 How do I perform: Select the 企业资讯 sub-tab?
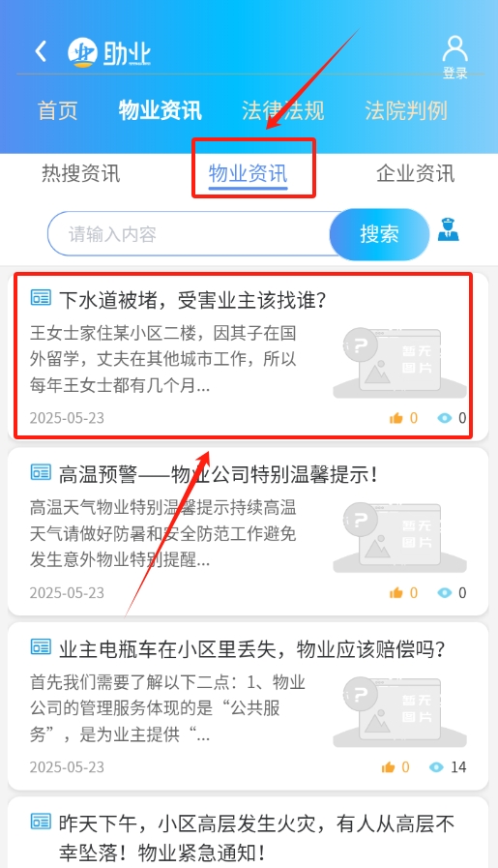coord(416,173)
